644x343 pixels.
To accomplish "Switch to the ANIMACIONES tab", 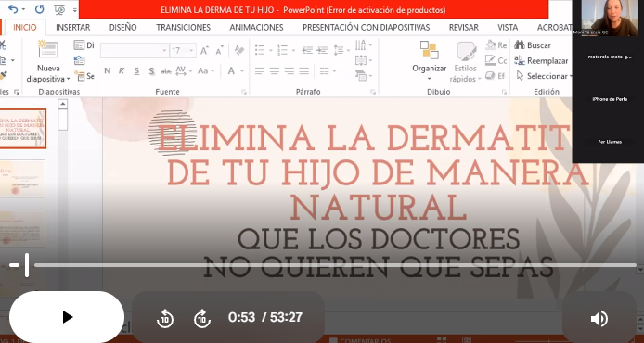I will pos(256,28).
